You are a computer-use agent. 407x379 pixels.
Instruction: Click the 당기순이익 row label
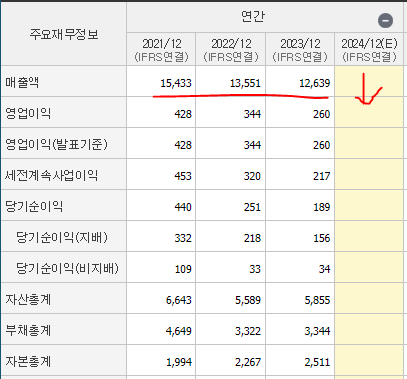(34, 206)
